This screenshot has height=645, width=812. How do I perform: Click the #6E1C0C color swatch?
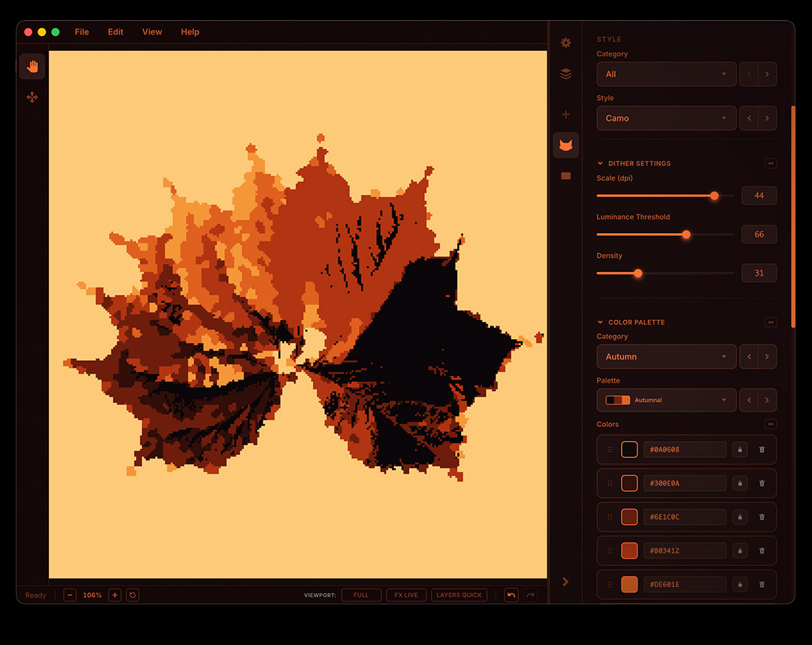click(629, 516)
